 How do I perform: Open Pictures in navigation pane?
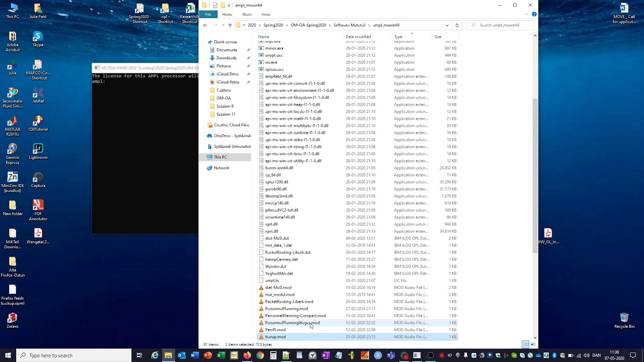223,66
